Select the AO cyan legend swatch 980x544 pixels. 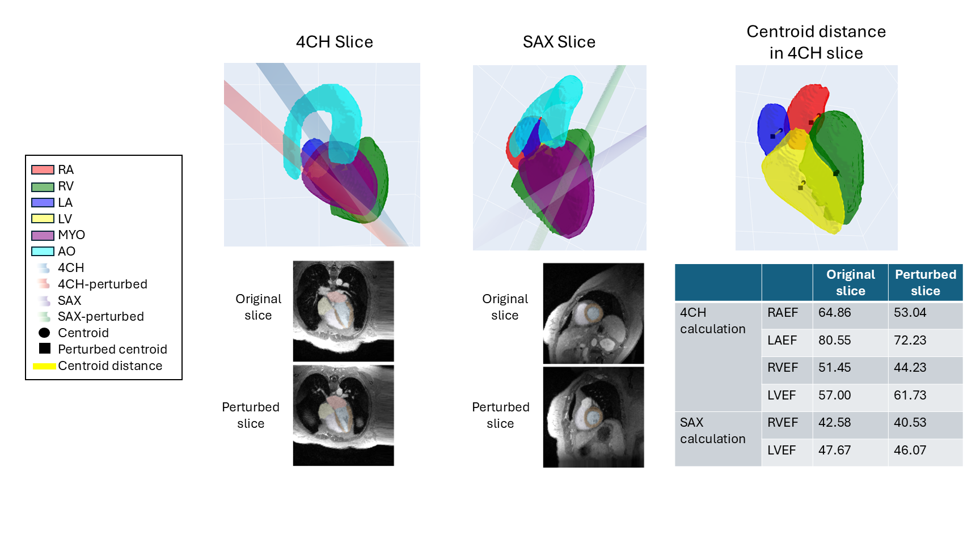pyautogui.click(x=43, y=251)
